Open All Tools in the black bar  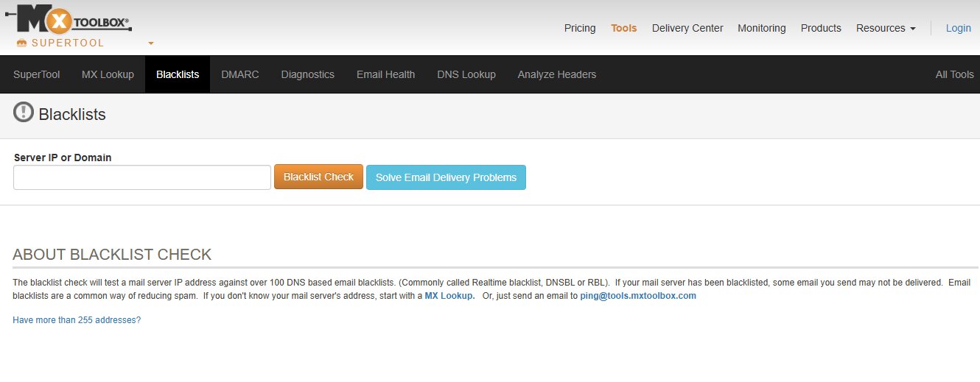(x=955, y=74)
